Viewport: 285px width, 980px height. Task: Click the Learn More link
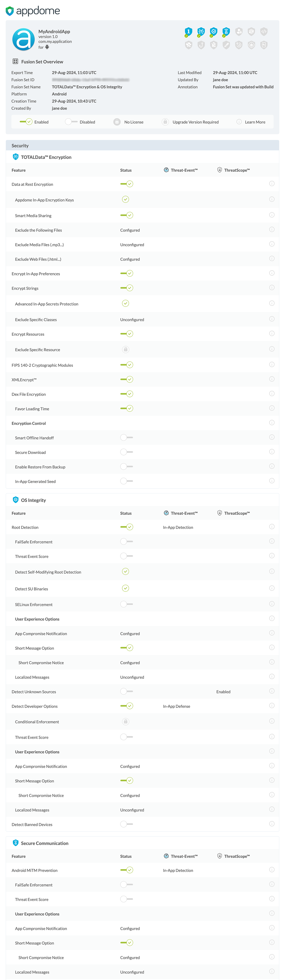click(255, 122)
